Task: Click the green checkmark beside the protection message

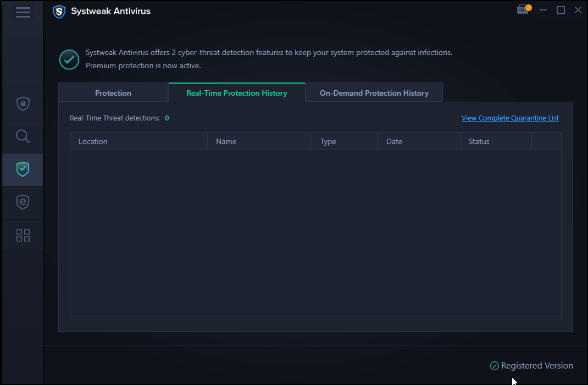Action: coord(69,59)
